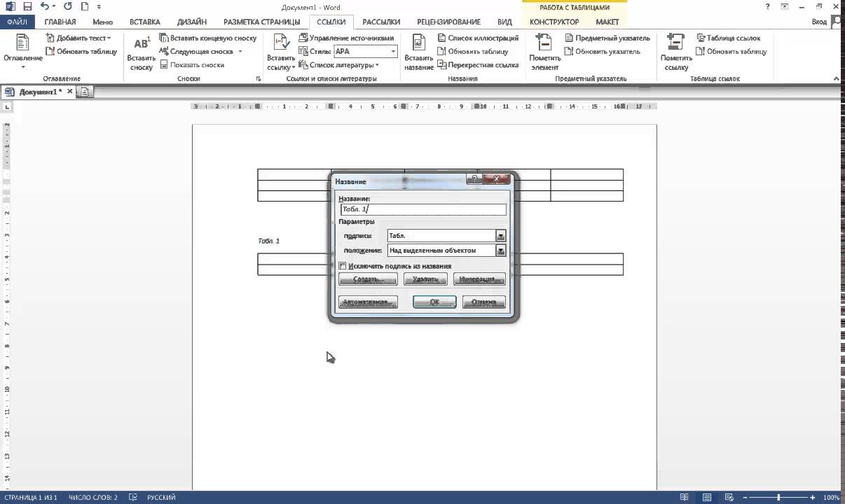
Task: Click Предметный указатель
Action: tap(607, 38)
